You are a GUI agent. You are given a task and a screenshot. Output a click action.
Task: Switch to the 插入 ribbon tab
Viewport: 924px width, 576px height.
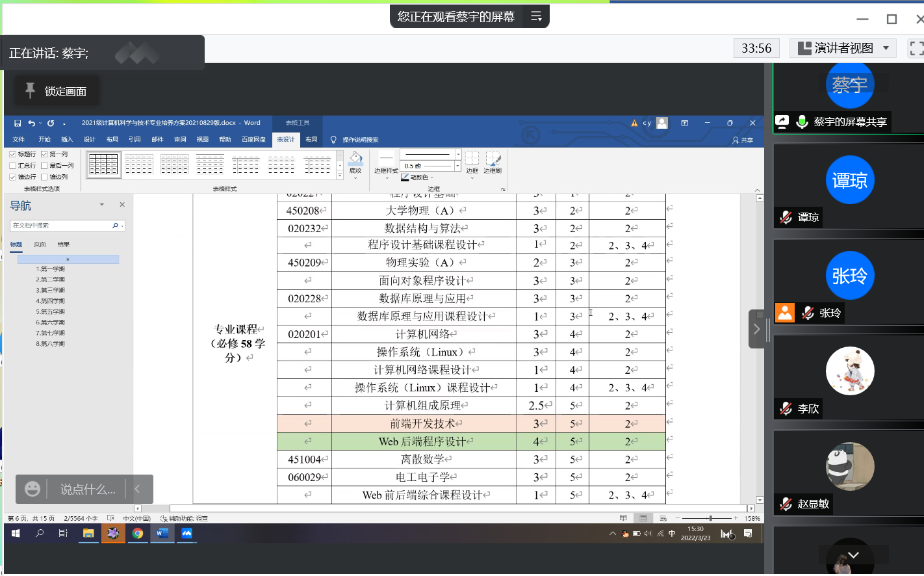tap(67, 139)
